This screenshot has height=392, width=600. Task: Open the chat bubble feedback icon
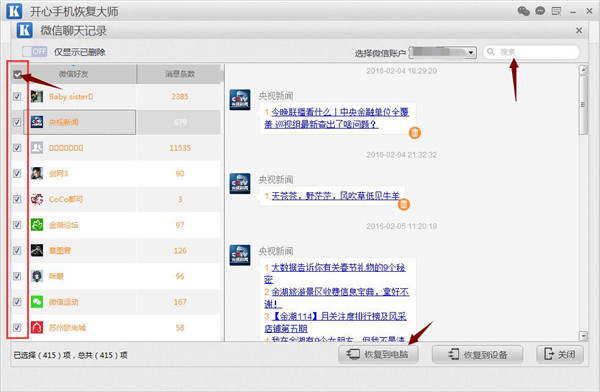tap(540, 11)
